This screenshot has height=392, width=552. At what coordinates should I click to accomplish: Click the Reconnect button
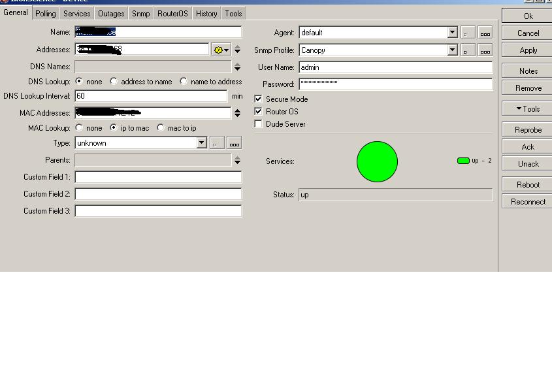(x=528, y=202)
